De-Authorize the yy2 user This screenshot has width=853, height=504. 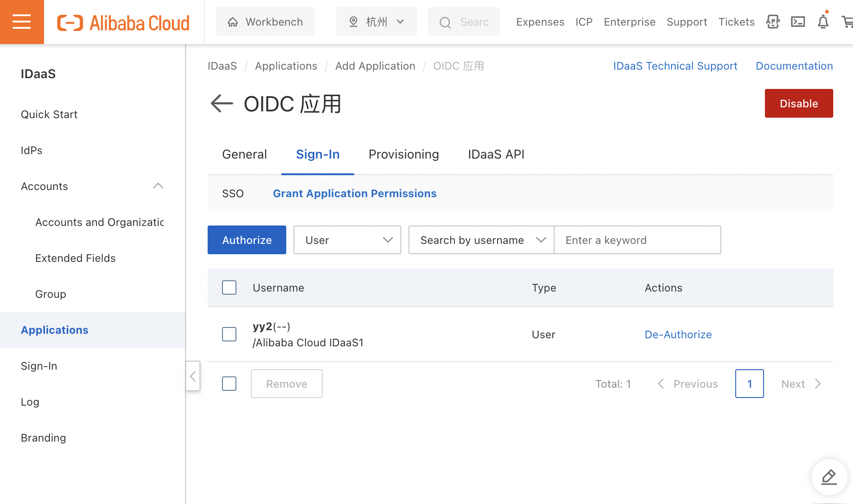678,334
